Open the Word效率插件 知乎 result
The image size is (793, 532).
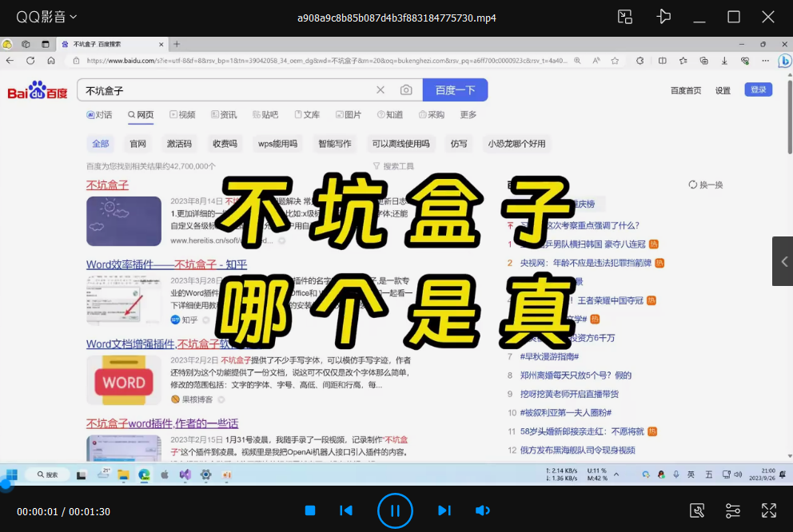coord(166,264)
